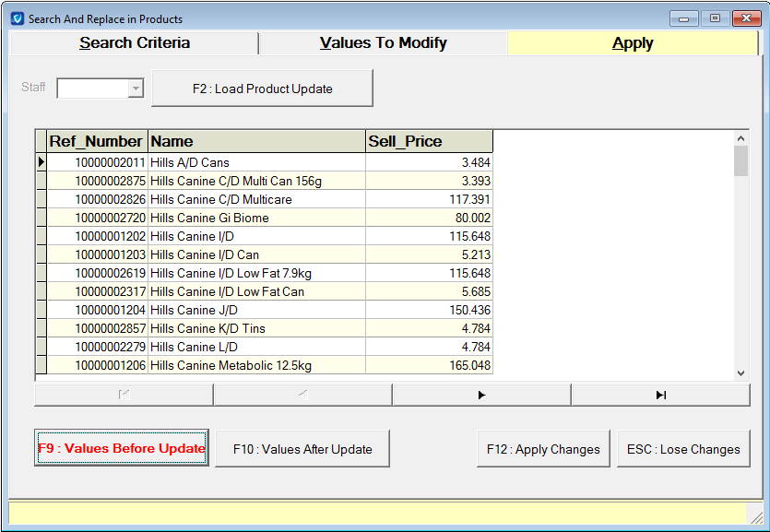
Task: Click the Name column header
Action: (257, 141)
